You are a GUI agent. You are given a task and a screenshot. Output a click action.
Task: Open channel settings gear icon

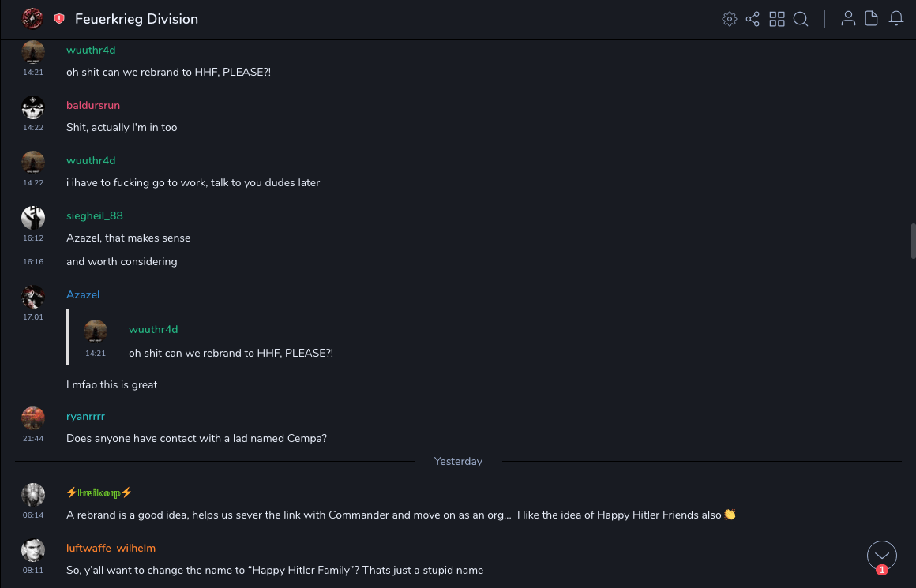[x=730, y=19]
